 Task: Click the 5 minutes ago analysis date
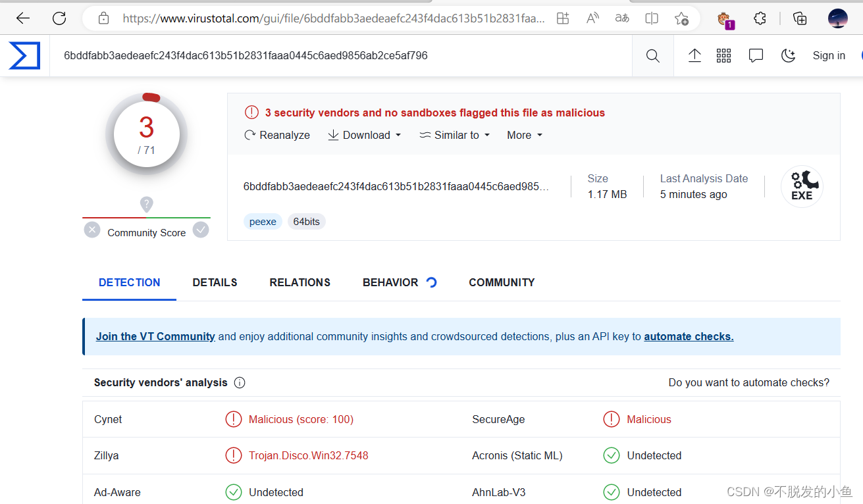[x=694, y=194]
